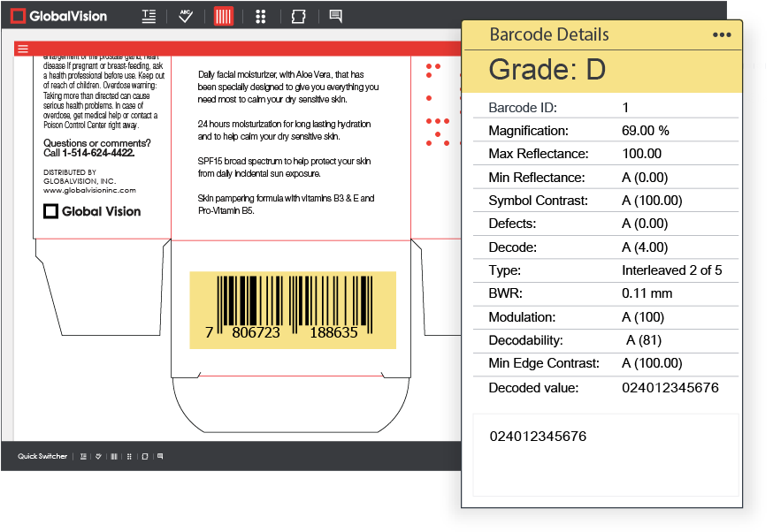Click the red barcode inspection icon
This screenshot has height=532, width=773.
(x=224, y=16)
